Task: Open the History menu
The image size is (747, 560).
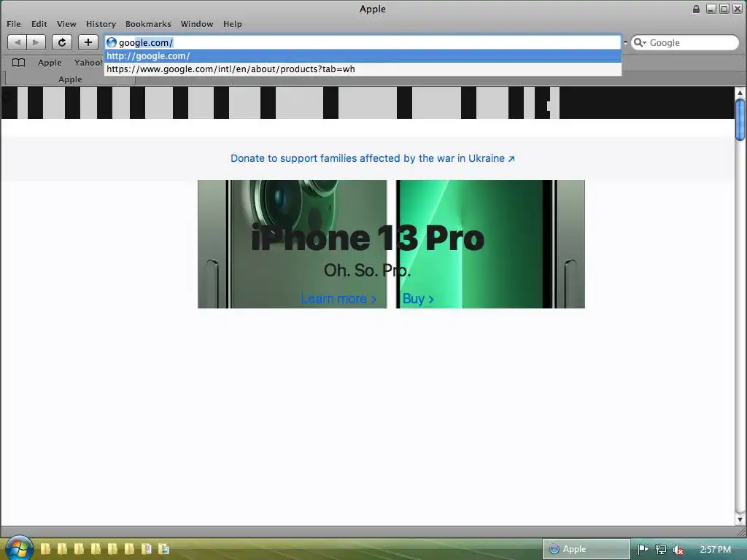Action: pyautogui.click(x=101, y=24)
